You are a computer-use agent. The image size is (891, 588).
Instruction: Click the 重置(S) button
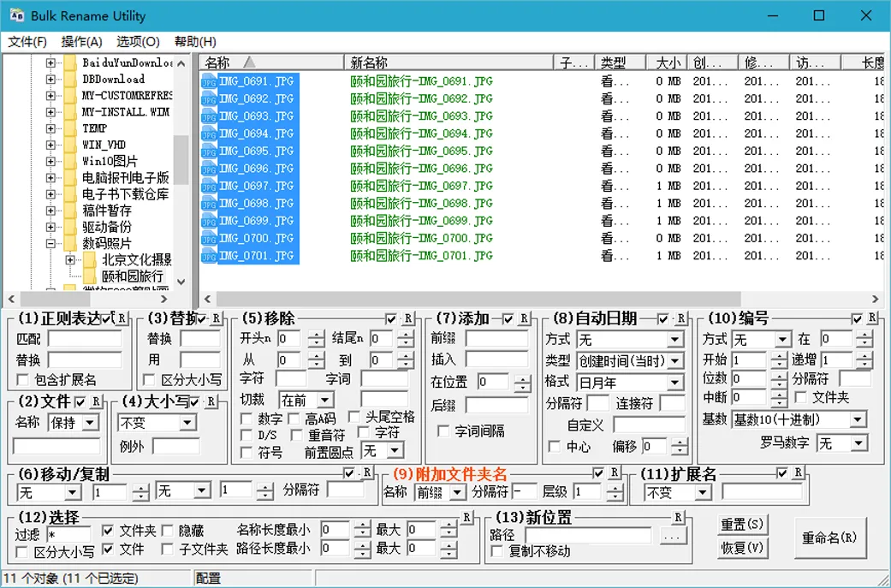[741, 525]
